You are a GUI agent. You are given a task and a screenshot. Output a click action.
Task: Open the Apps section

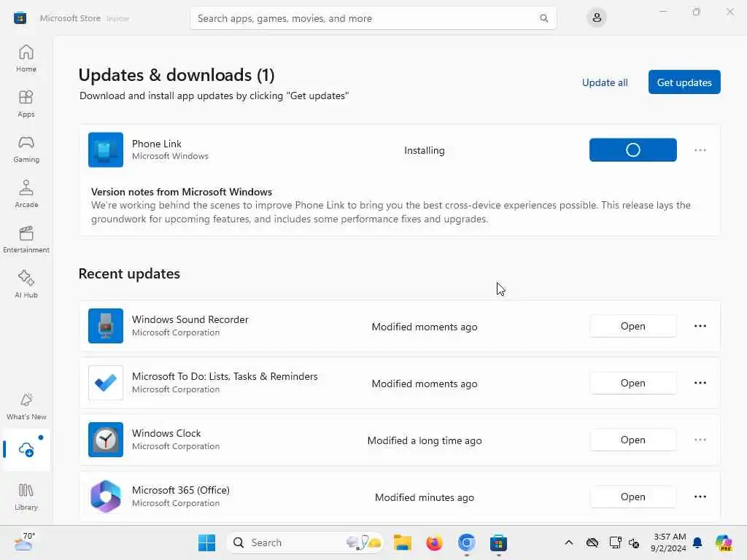pyautogui.click(x=26, y=104)
